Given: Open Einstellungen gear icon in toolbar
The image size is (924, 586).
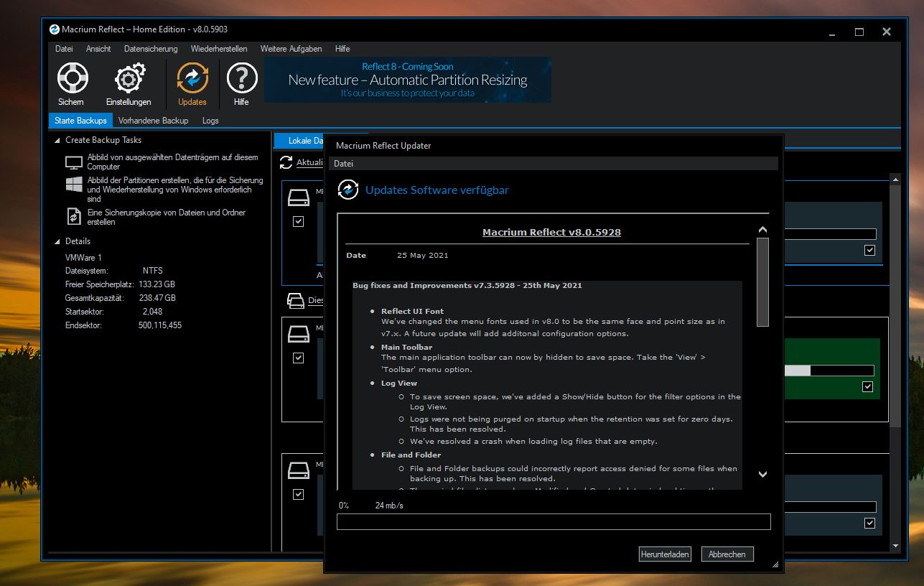Looking at the screenshot, I should point(130,78).
